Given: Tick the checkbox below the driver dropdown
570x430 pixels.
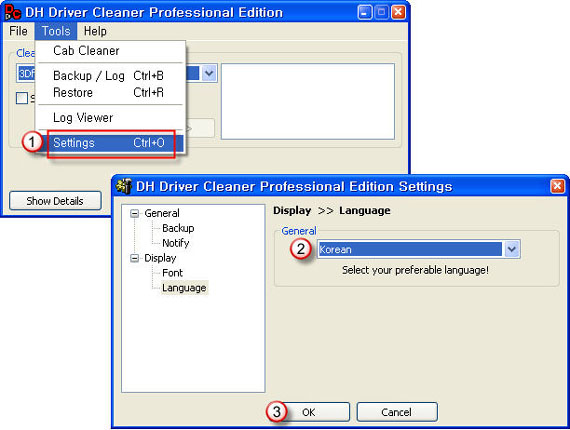Looking at the screenshot, I should click(22, 98).
